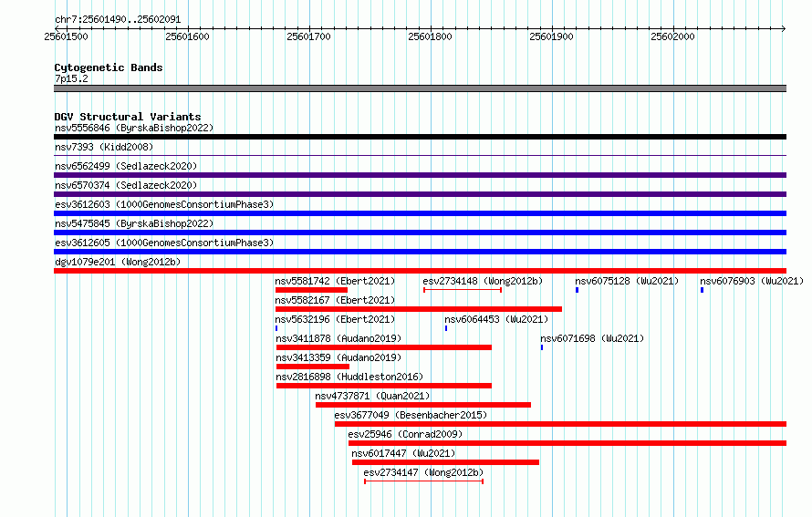Select the purple bar under nsv6570374
812x517 pixels.
point(420,194)
